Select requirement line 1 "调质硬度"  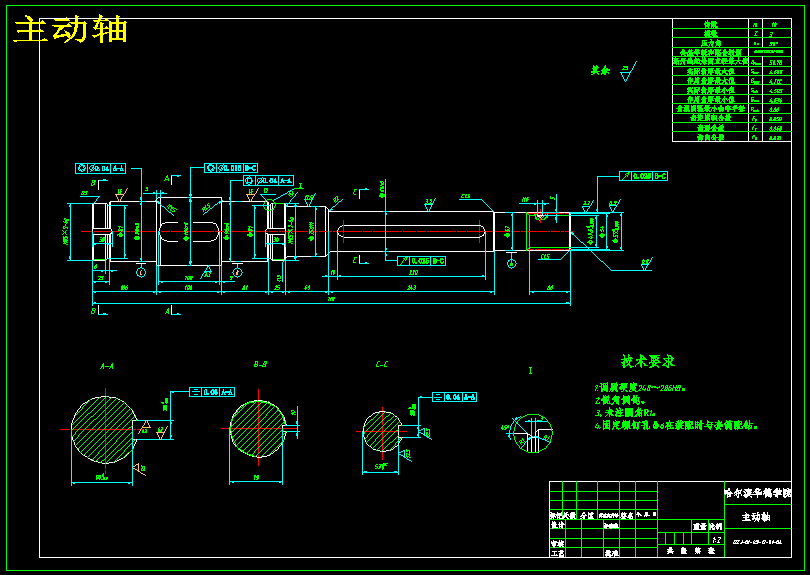point(640,387)
